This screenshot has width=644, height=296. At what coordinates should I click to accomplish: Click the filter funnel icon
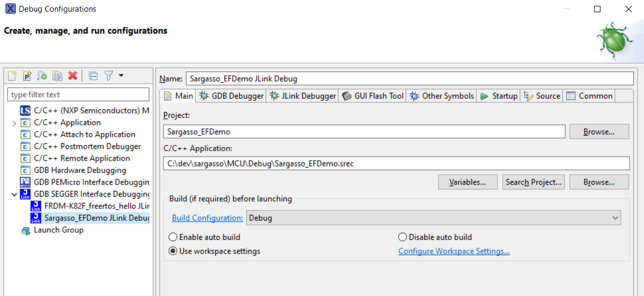click(108, 76)
